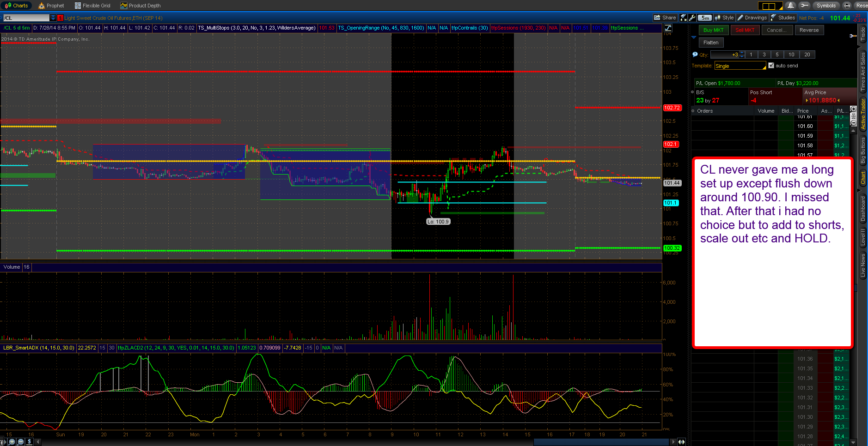
Task: Click the alerts bell icon
Action: click(791, 6)
